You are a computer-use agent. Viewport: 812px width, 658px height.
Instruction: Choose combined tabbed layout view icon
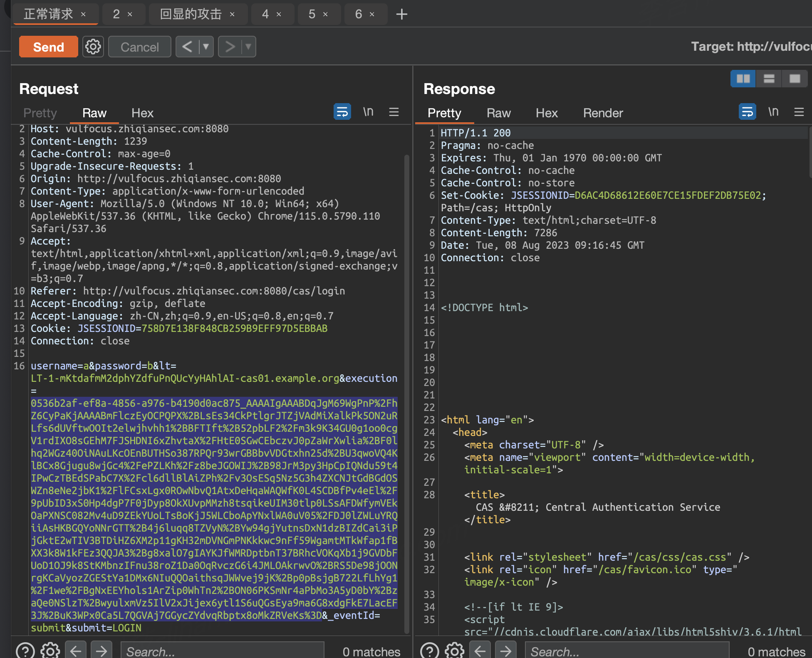point(795,79)
